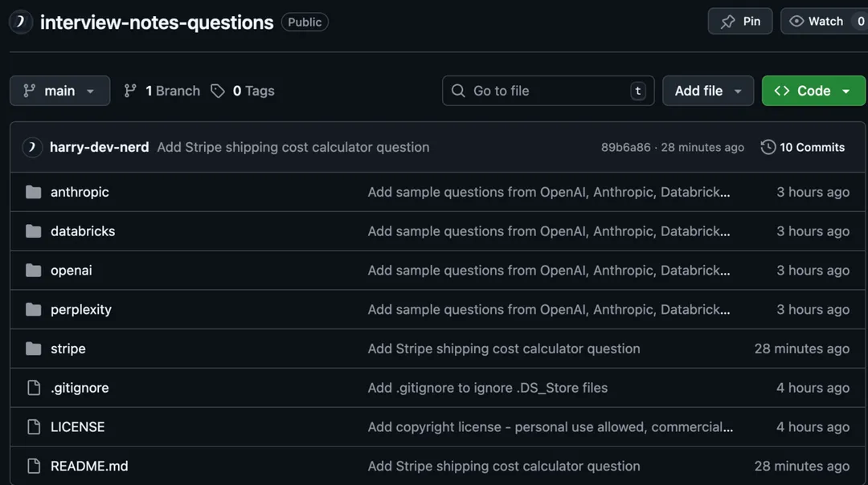Click the magnifying glass in the file search
Screen dimensions: 868x485
457,91
